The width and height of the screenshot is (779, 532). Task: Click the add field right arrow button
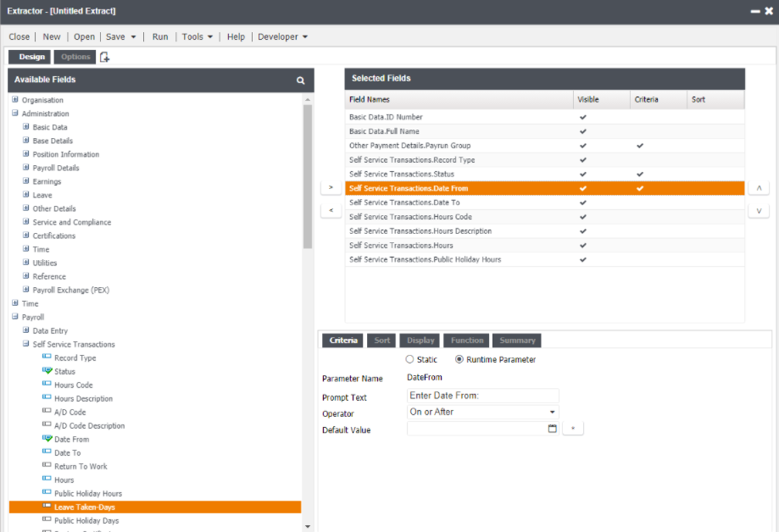click(x=331, y=188)
